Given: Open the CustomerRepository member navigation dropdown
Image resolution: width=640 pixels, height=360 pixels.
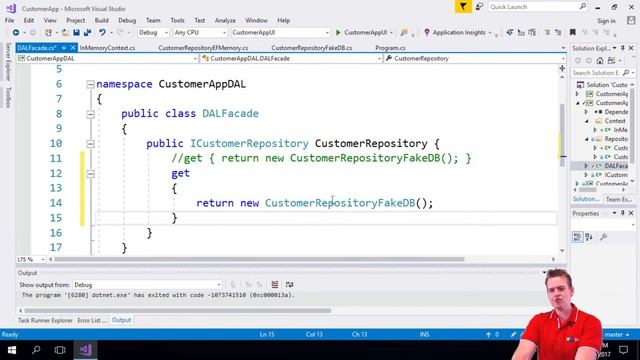Looking at the screenshot, I should point(475,59).
